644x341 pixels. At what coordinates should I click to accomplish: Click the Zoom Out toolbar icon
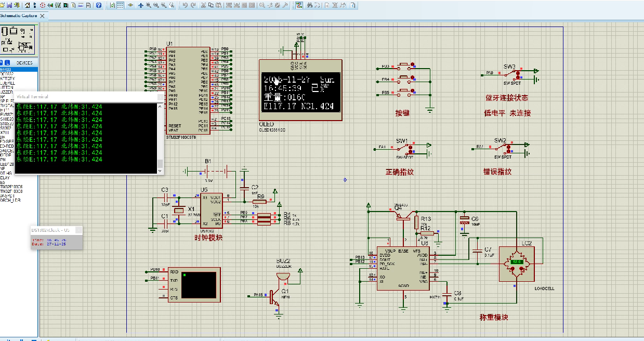point(156,4)
